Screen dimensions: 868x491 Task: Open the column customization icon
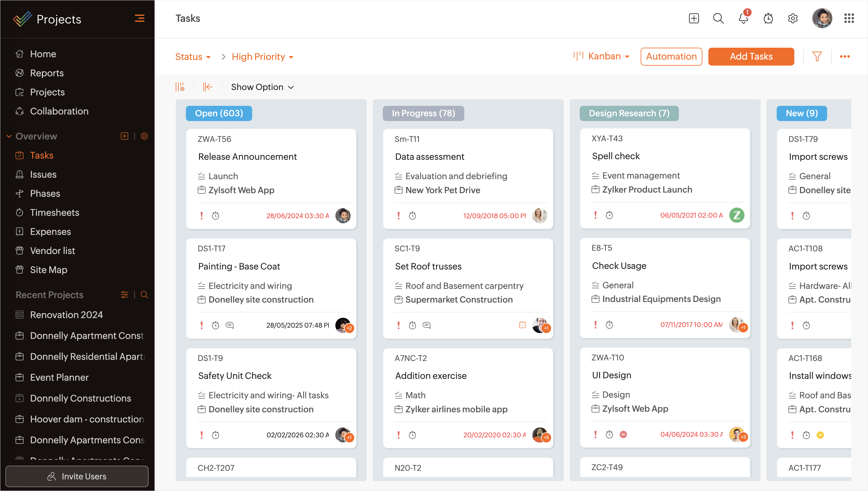(180, 87)
